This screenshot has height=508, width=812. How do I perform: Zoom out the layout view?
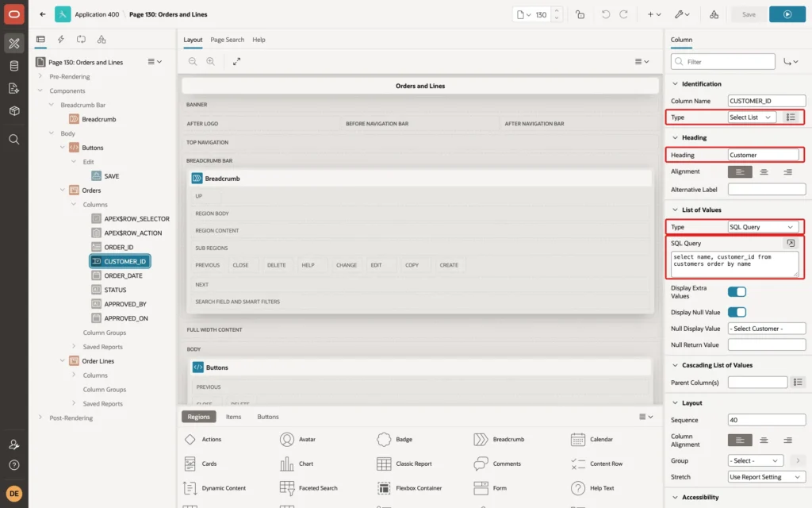[x=193, y=61]
